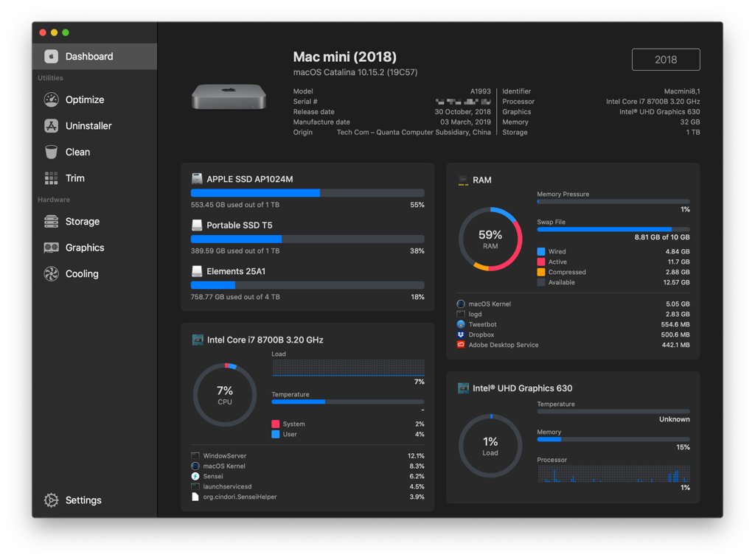Click the graphics Memory usage bar
755x560 pixels.
point(613,439)
